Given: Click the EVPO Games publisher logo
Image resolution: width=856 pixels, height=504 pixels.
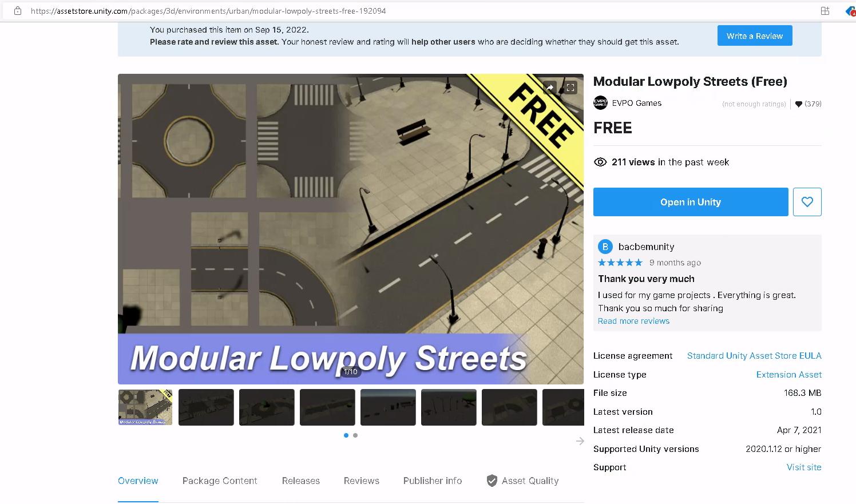Looking at the screenshot, I should (600, 103).
